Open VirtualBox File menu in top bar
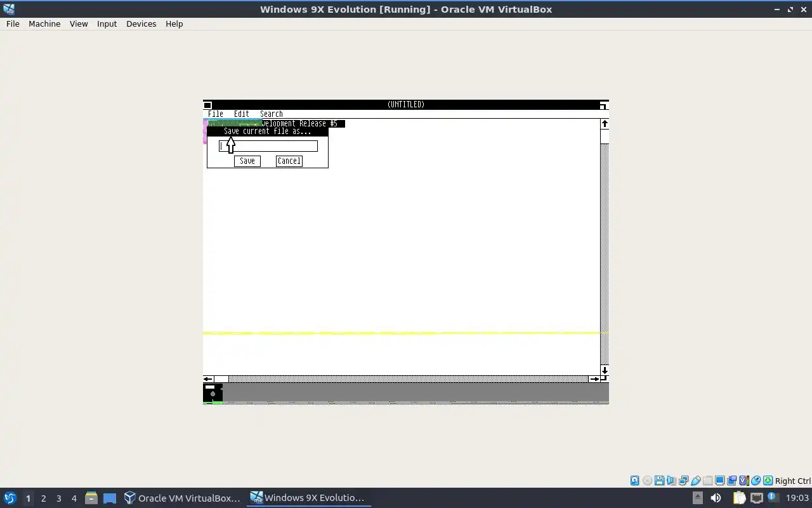The image size is (812, 508). click(x=13, y=23)
